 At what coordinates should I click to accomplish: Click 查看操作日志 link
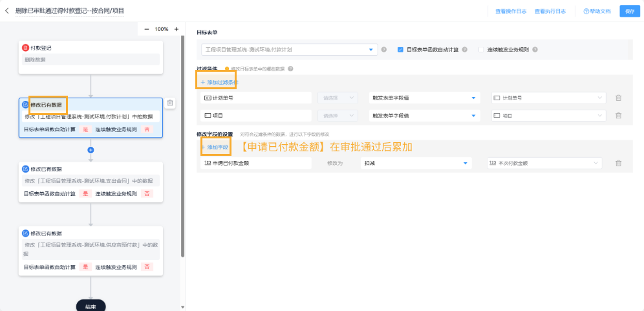511,12
